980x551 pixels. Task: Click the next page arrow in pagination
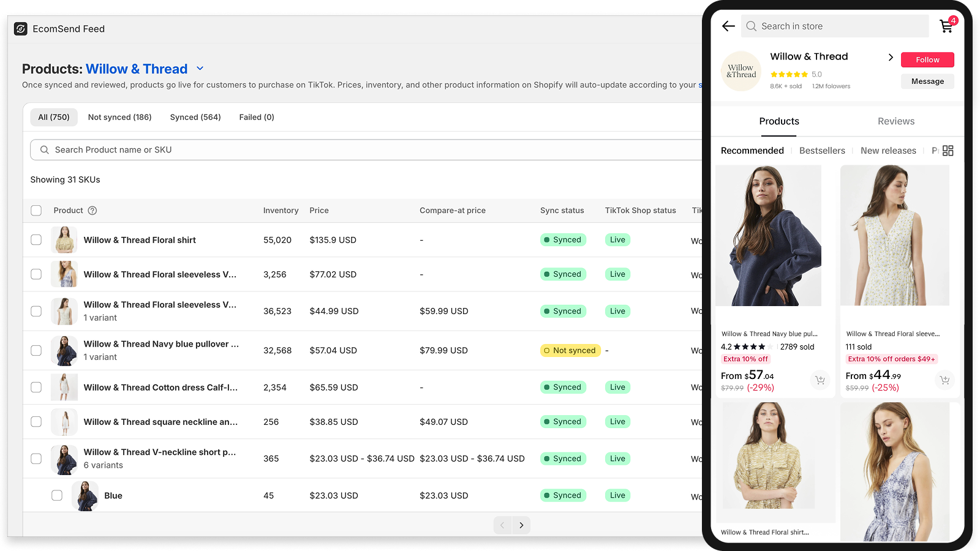(x=521, y=525)
